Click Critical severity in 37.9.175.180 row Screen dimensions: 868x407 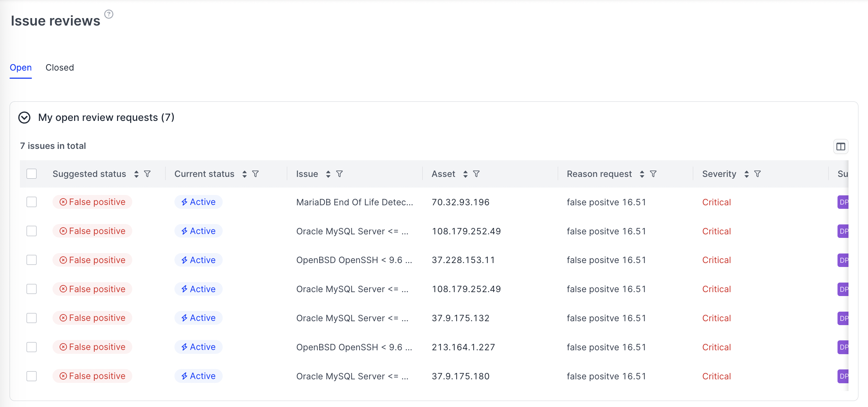[x=716, y=376]
